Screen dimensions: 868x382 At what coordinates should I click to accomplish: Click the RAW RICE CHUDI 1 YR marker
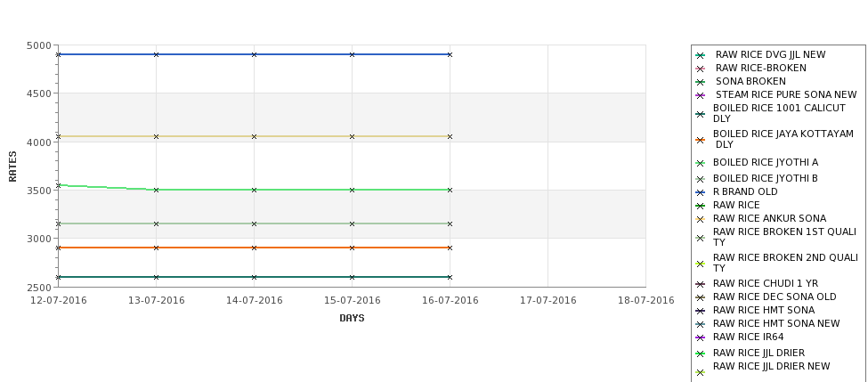pyautogui.click(x=700, y=284)
